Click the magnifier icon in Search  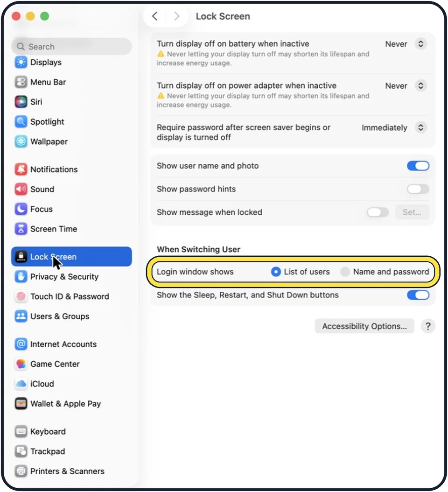click(21, 47)
